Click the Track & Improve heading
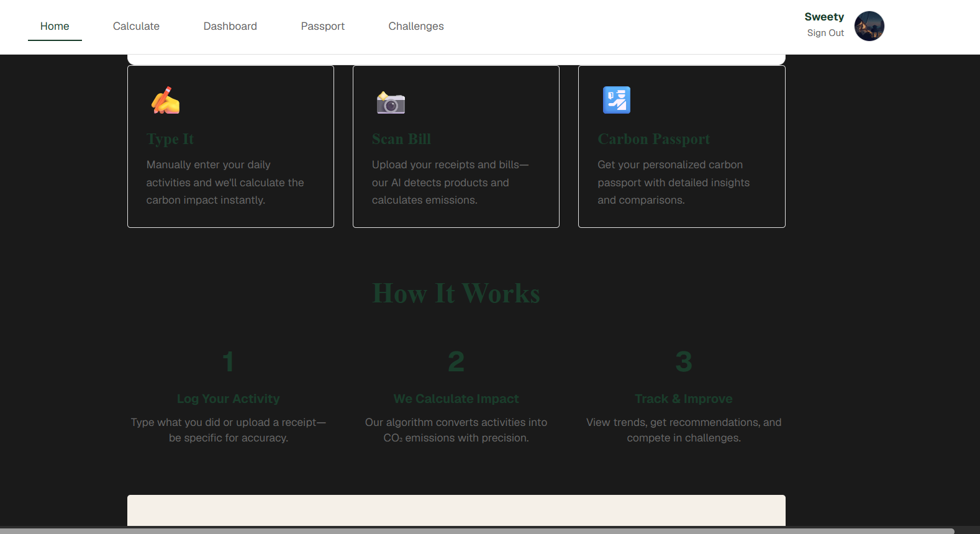The width and height of the screenshot is (980, 534). click(x=684, y=399)
